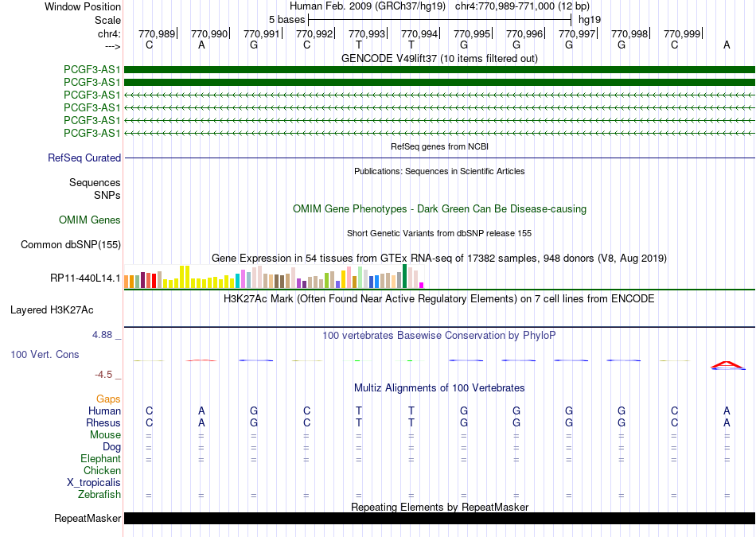Click the Gaps label in Multiz track
Image resolution: width=756 pixels, height=537 pixels.
coord(108,399)
